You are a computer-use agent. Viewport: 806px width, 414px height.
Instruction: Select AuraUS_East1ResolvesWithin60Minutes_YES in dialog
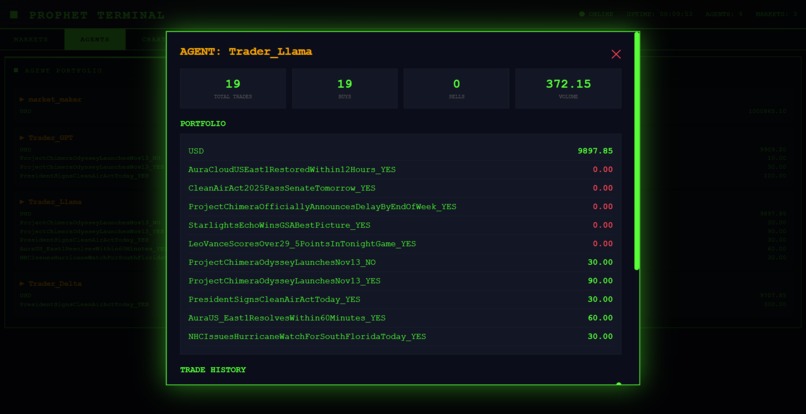tap(400, 318)
